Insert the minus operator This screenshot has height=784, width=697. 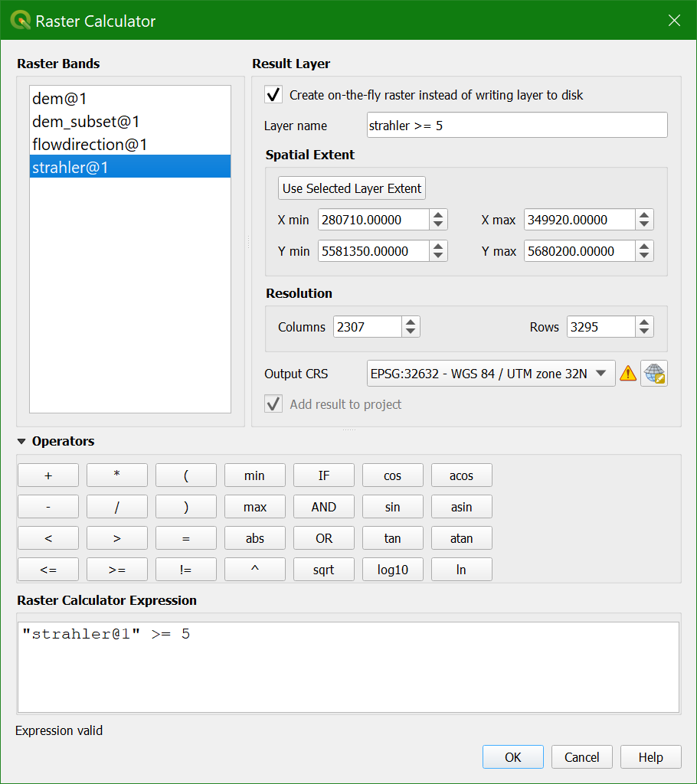click(x=48, y=507)
